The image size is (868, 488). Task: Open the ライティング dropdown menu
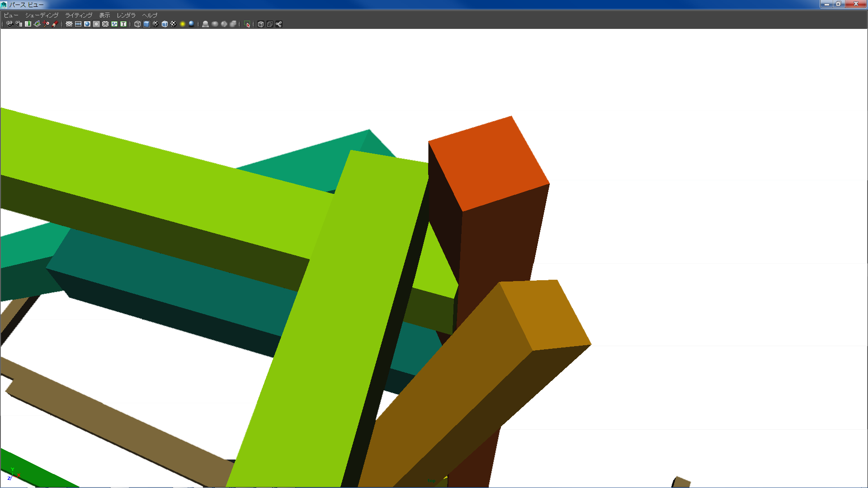click(79, 15)
